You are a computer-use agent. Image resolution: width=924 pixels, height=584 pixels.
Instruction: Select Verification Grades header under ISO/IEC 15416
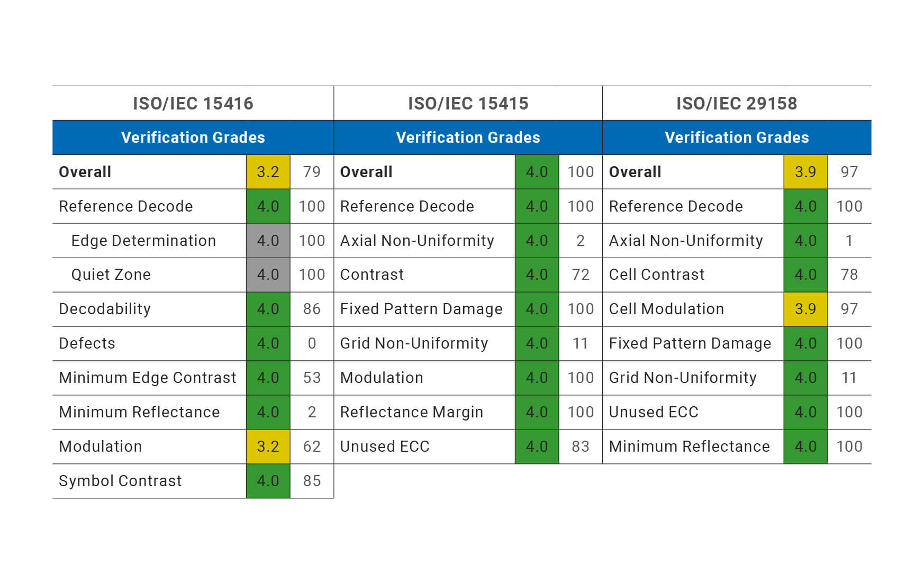pyautogui.click(x=193, y=138)
